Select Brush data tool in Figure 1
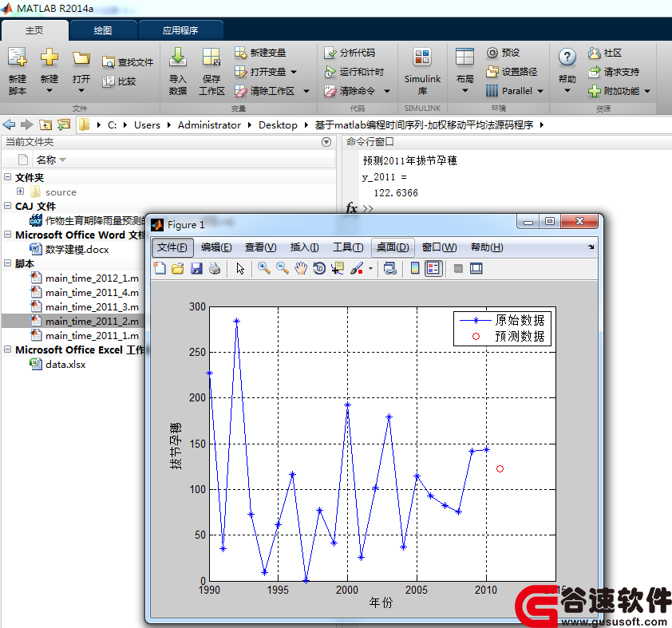 [x=357, y=269]
